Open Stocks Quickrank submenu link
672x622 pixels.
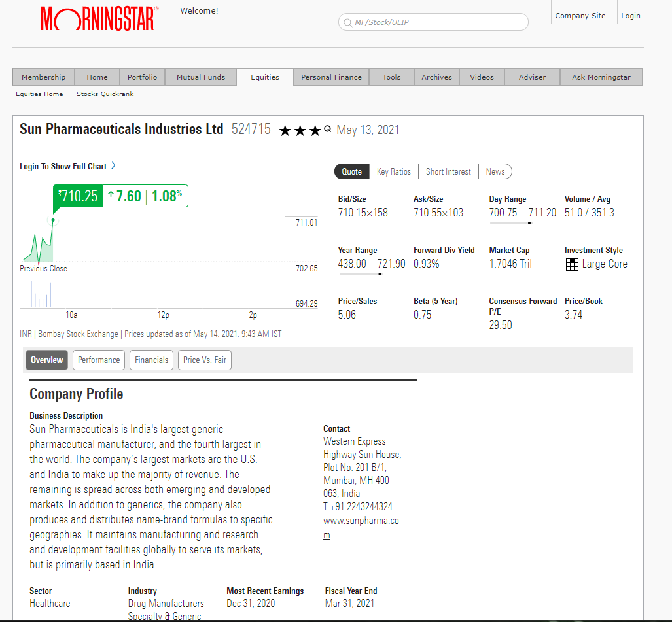coord(105,94)
